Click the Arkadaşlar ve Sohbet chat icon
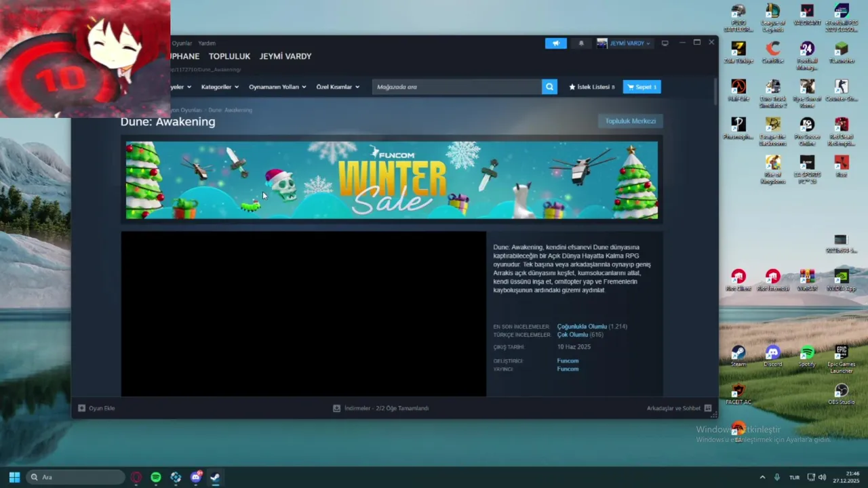Image resolution: width=868 pixels, height=488 pixels. (708, 408)
